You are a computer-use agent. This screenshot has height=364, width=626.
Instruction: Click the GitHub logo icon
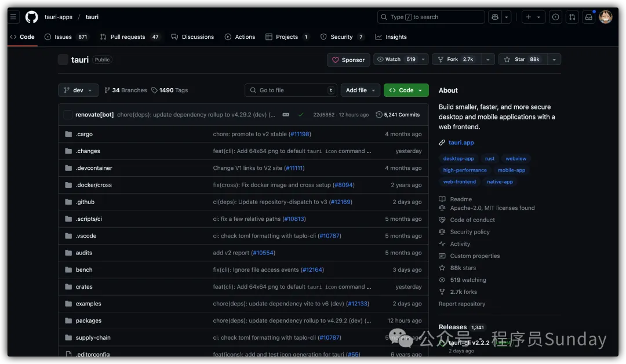click(32, 17)
